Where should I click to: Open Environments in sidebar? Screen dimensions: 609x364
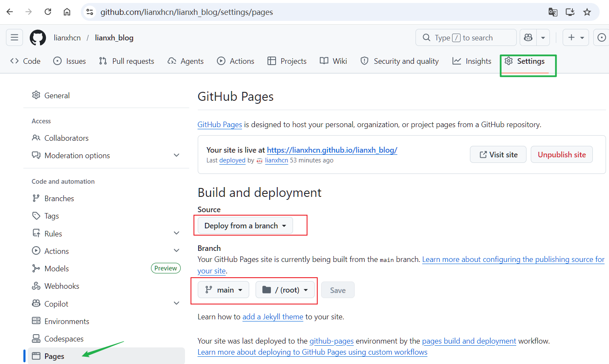[106, 321]
